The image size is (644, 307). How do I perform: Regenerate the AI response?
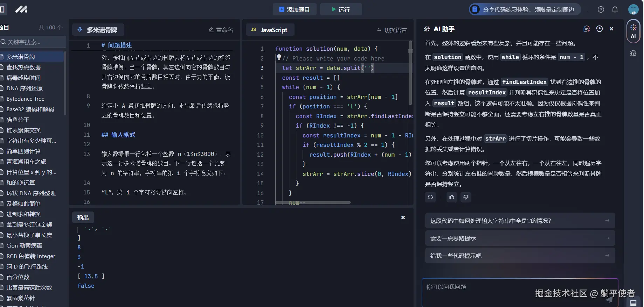(x=430, y=197)
